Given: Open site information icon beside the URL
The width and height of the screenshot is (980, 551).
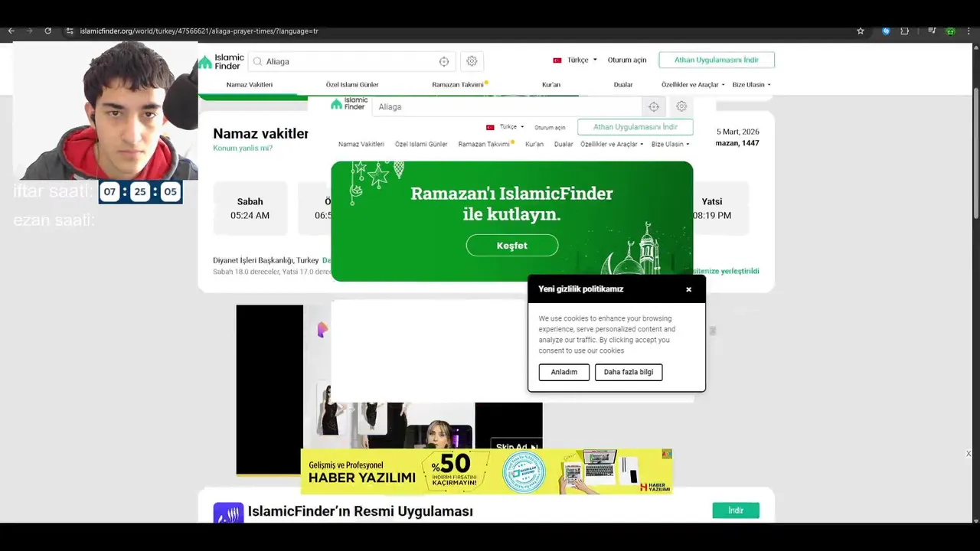Looking at the screenshot, I should tap(70, 31).
